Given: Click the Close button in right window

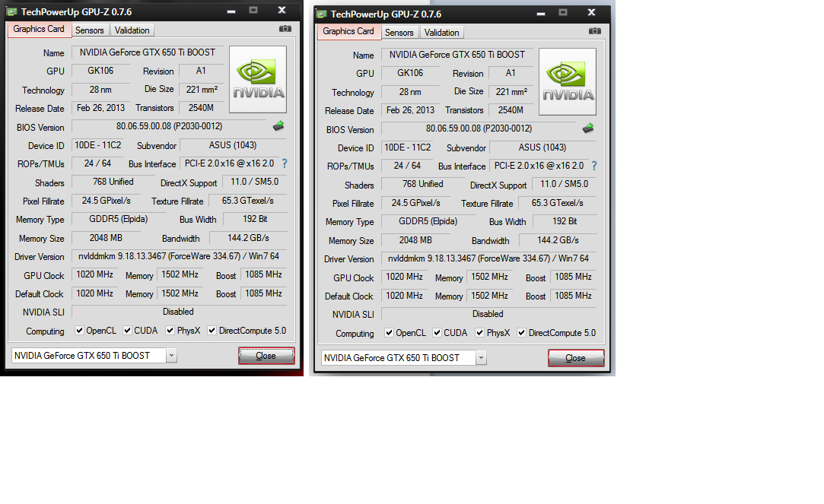Looking at the screenshot, I should point(576,357).
